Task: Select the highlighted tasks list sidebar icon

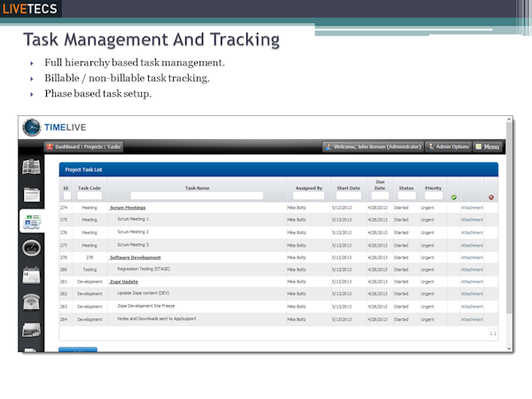Action: point(32,222)
